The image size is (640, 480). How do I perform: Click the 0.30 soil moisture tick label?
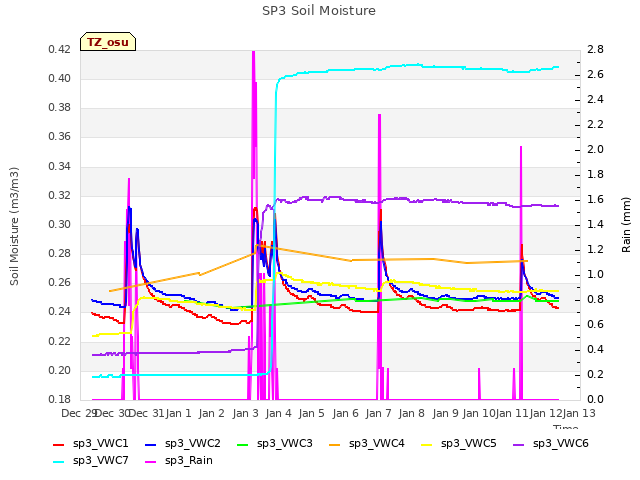60,224
